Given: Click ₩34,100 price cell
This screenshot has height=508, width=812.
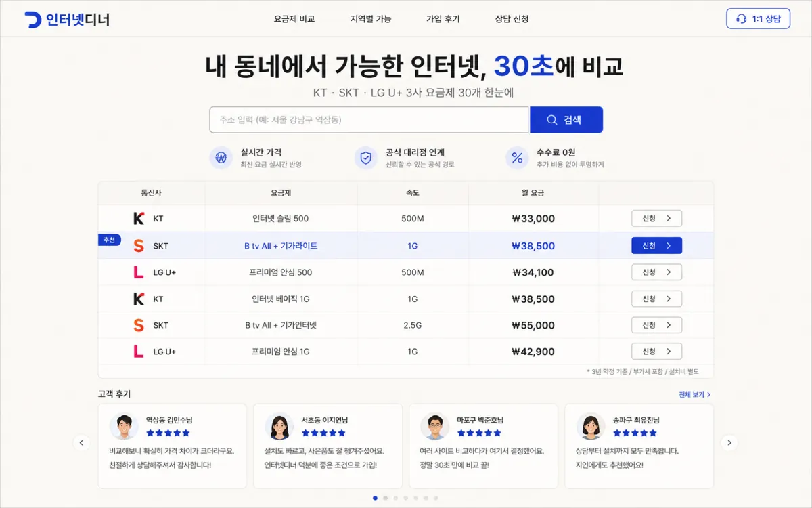Looking at the screenshot, I should click(x=533, y=272).
